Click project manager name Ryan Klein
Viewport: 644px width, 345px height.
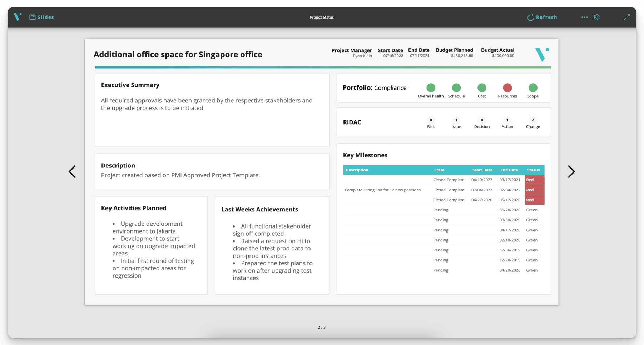(362, 56)
